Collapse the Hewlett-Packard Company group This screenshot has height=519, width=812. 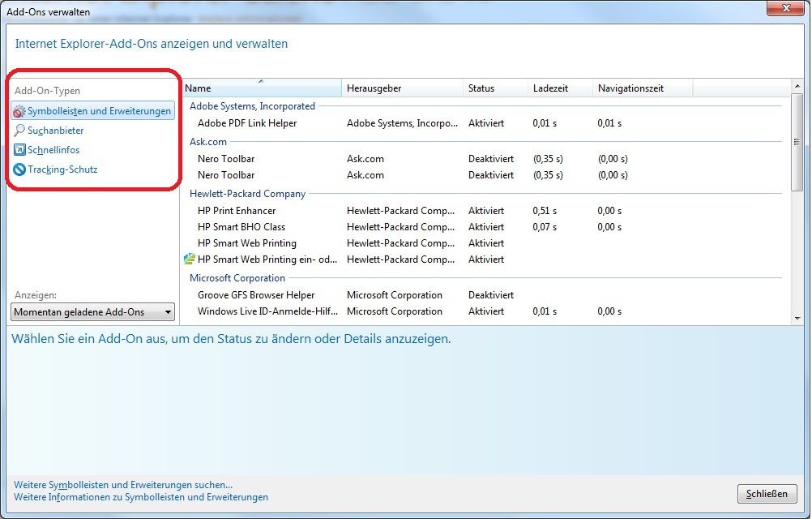tap(247, 194)
